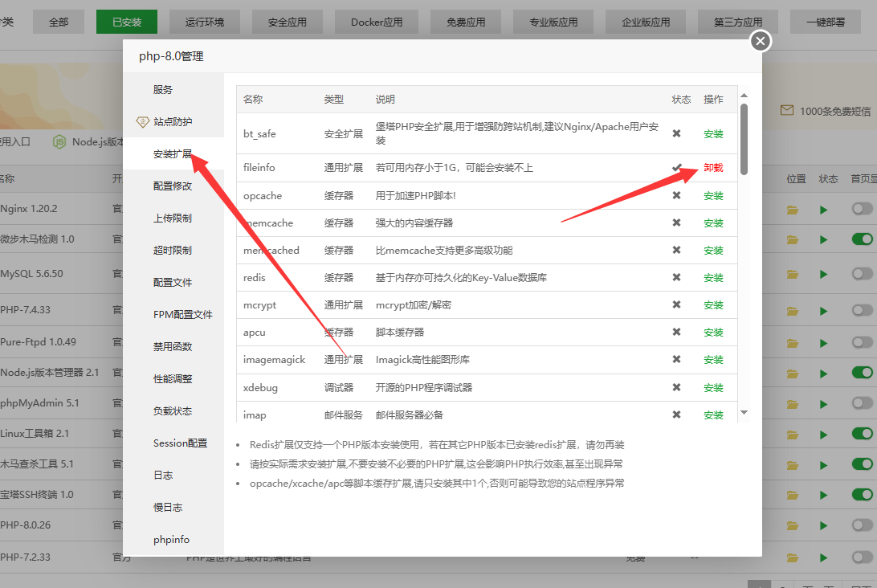Open folder location for Nginx 1.20.2
877x588 pixels.
(793, 210)
